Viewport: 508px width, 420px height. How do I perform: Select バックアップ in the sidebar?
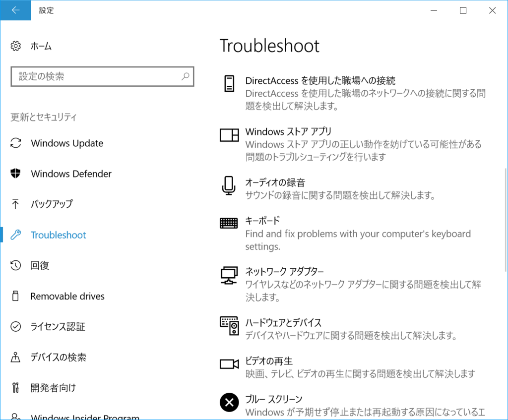pos(52,204)
